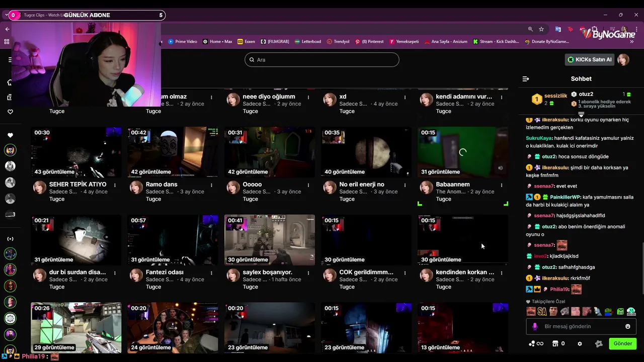The width and height of the screenshot is (644, 362).
Task: Open Exxen bookmark
Action: click(x=246, y=42)
